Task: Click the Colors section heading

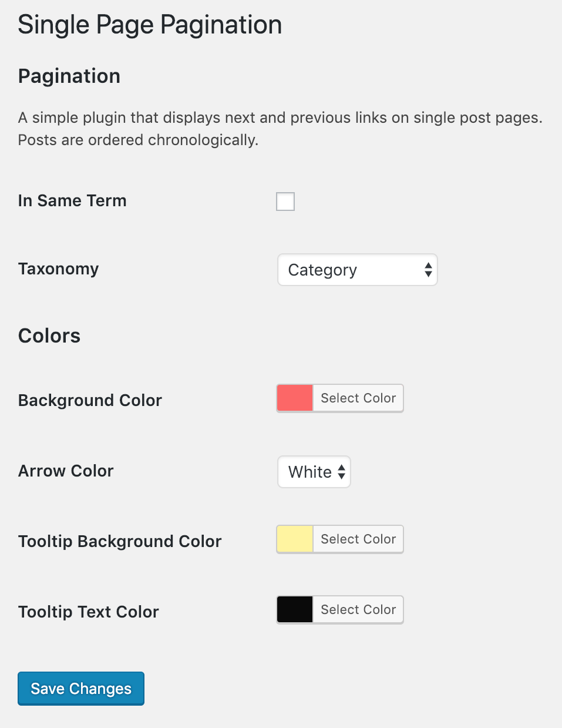Action: pyautogui.click(x=49, y=336)
